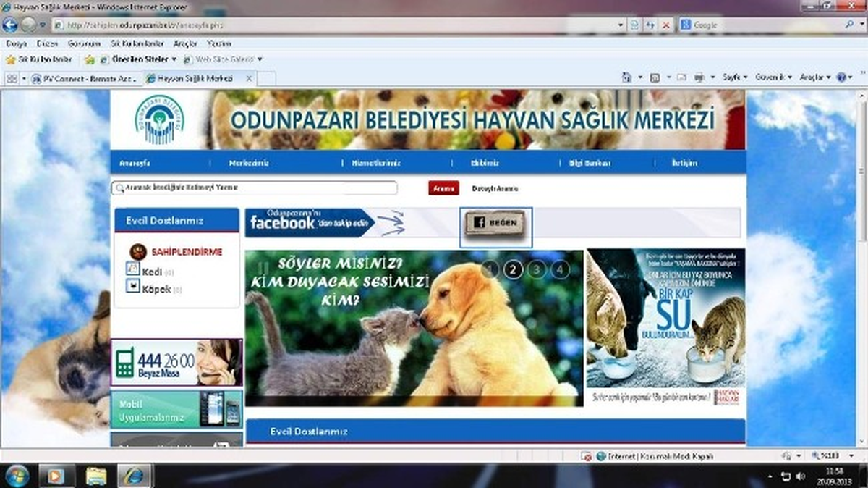
Task: Go back with the browser Back arrow
Action: point(9,24)
